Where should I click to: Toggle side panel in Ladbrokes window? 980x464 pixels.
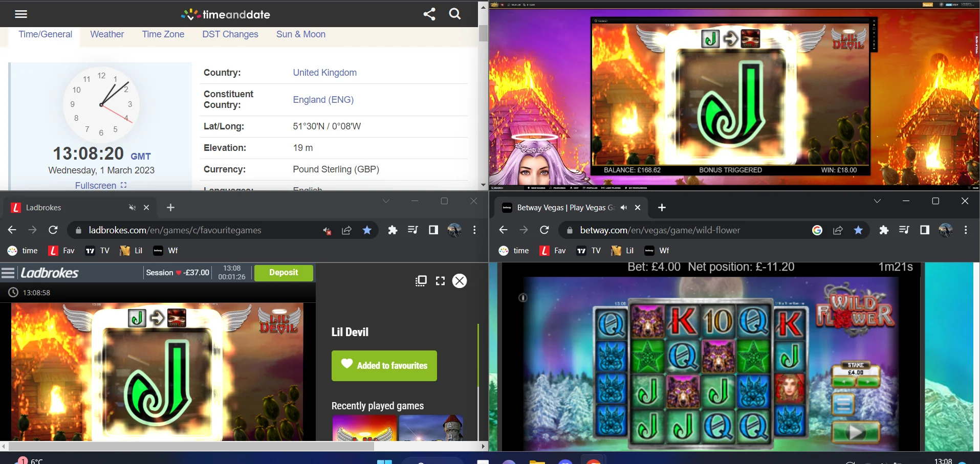click(433, 230)
